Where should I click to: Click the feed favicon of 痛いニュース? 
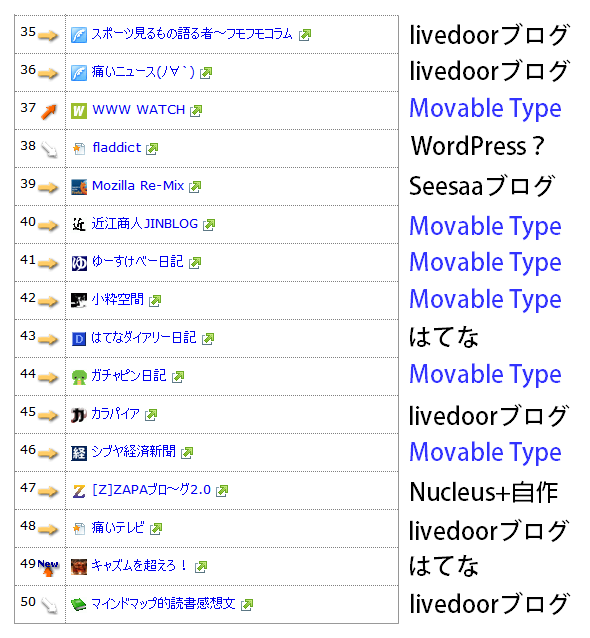pyautogui.click(x=79, y=73)
